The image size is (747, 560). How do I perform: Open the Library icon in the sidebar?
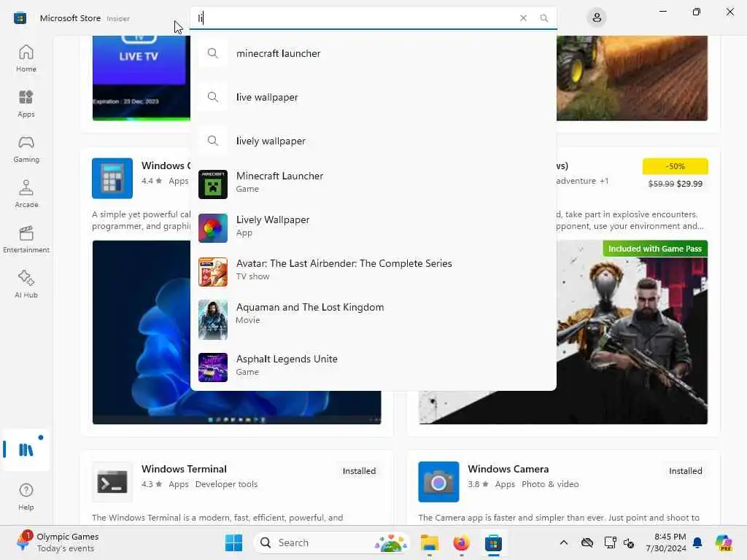(26, 449)
